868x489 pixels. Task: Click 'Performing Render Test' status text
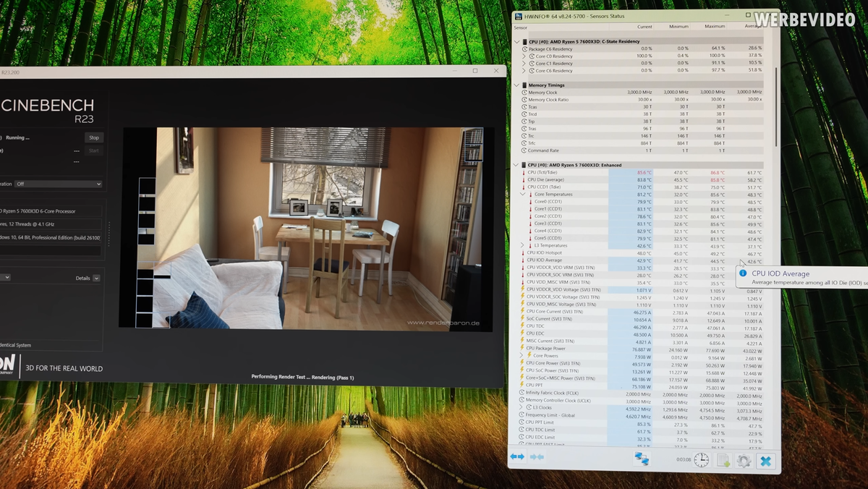pyautogui.click(x=302, y=377)
